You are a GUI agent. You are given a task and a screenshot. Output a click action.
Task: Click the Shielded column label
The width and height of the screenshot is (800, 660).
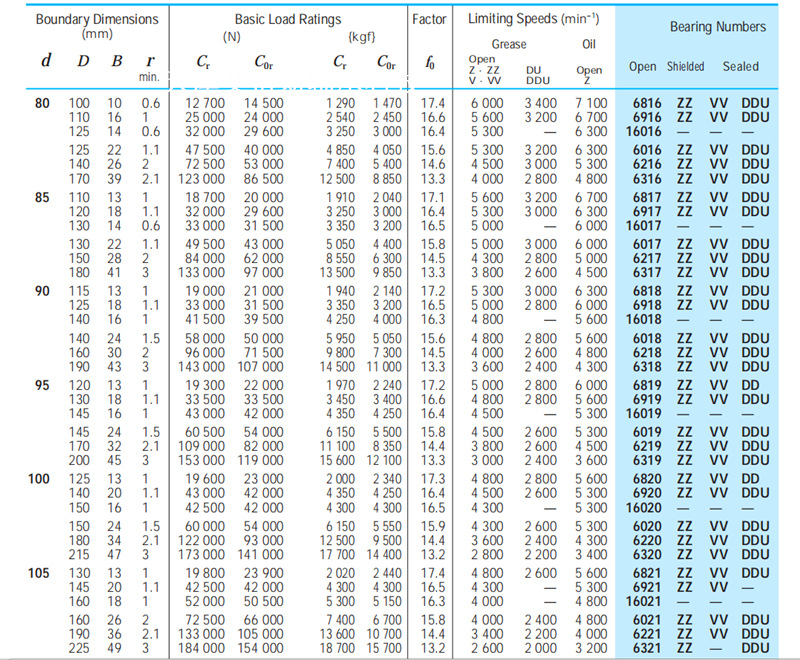pyautogui.click(x=686, y=67)
